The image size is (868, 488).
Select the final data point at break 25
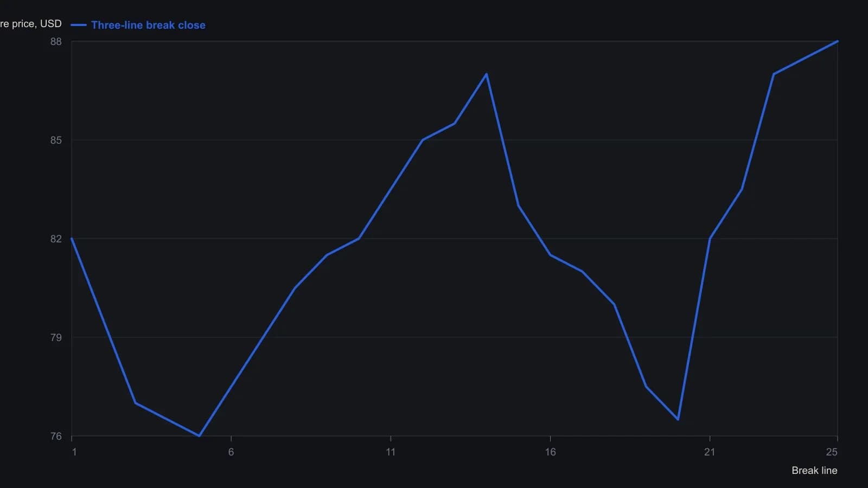click(838, 41)
